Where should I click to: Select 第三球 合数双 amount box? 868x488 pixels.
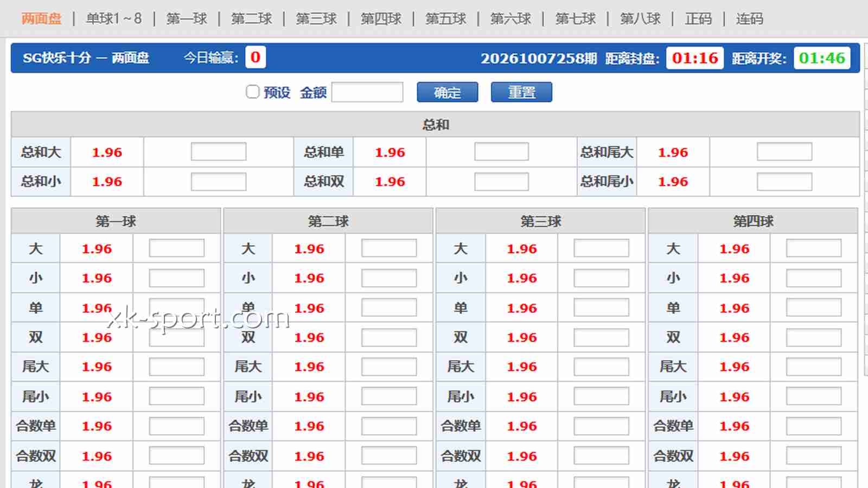(x=602, y=455)
